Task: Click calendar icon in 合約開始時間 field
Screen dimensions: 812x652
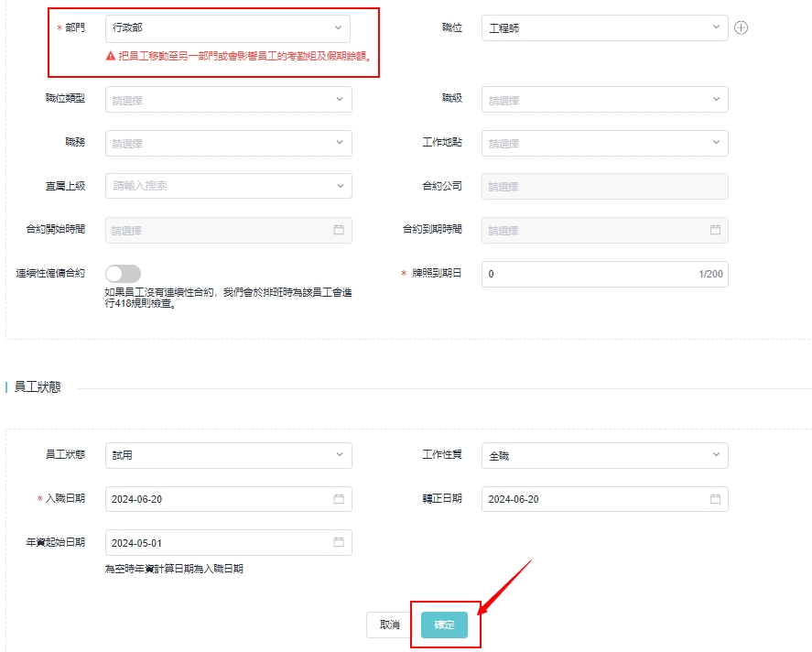Action: point(338,230)
